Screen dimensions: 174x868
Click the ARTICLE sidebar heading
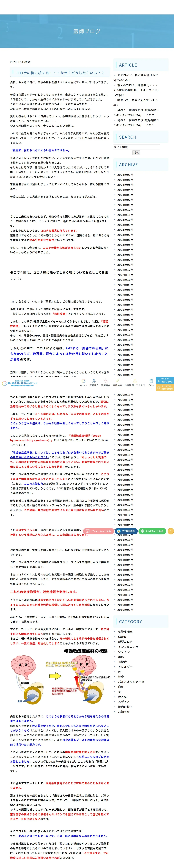pyautogui.click(x=128, y=65)
